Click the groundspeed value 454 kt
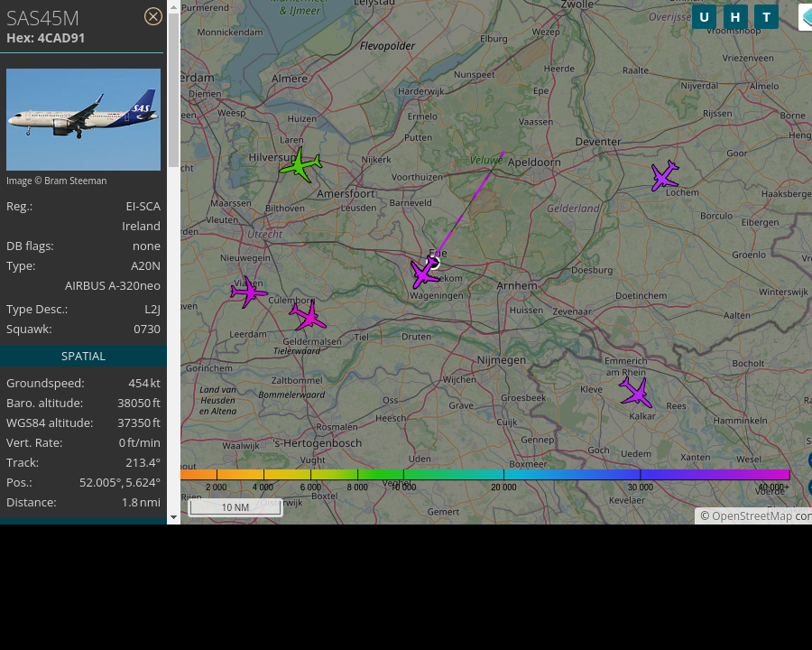Viewport: 812px width, 650px height. (x=144, y=383)
